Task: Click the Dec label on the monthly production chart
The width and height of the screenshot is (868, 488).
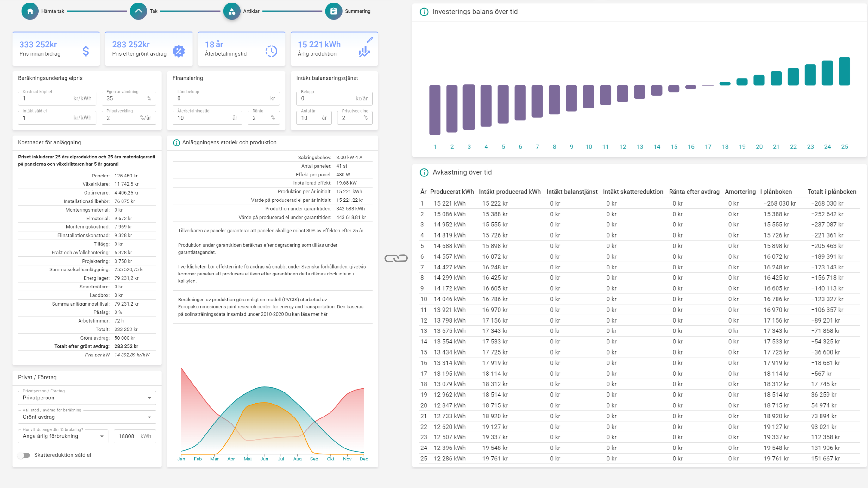Action: pyautogui.click(x=364, y=459)
